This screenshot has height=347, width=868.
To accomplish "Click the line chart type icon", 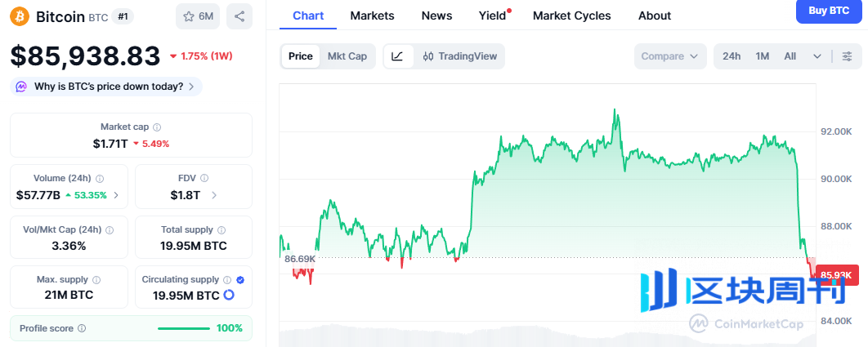I will tap(397, 56).
